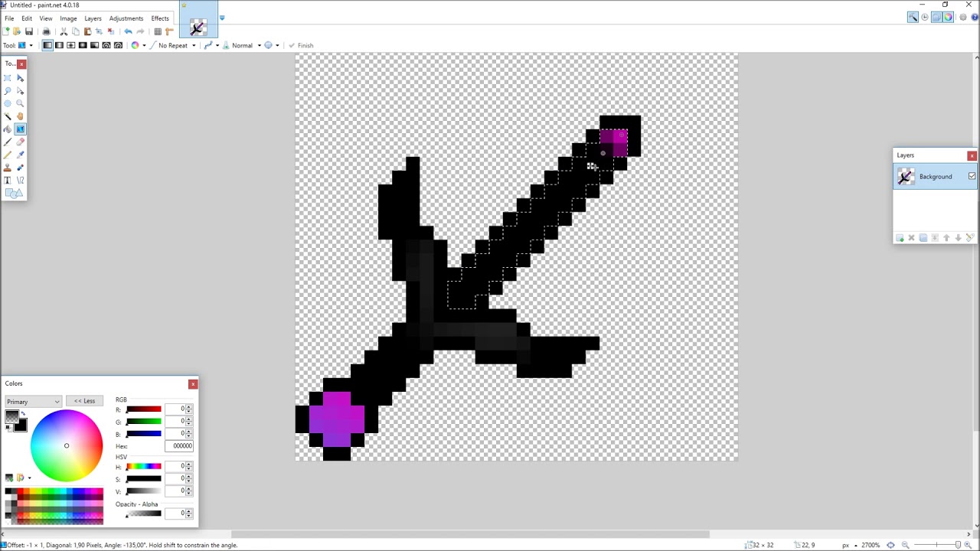Select the Clone Stamp tool

(8, 168)
